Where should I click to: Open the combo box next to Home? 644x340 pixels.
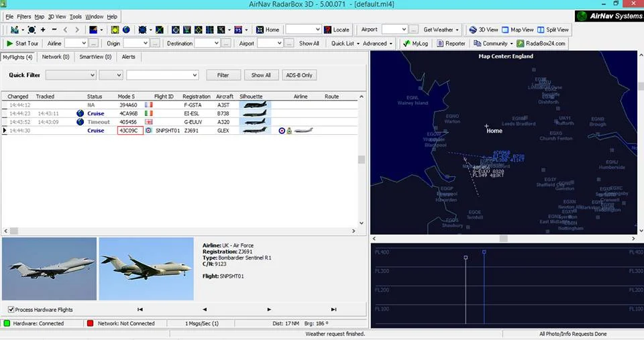(x=303, y=30)
